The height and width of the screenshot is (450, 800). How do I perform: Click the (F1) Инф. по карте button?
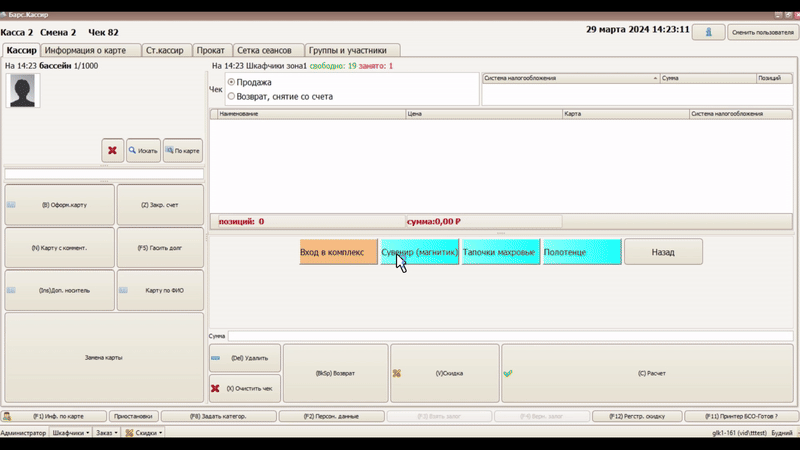click(54, 416)
